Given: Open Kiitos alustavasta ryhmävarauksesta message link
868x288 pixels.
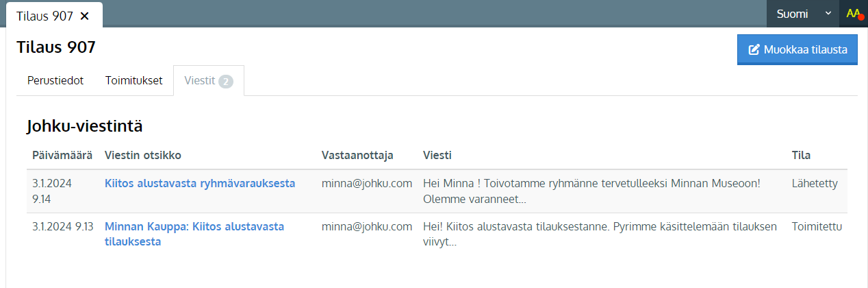Looking at the screenshot, I should pos(200,184).
